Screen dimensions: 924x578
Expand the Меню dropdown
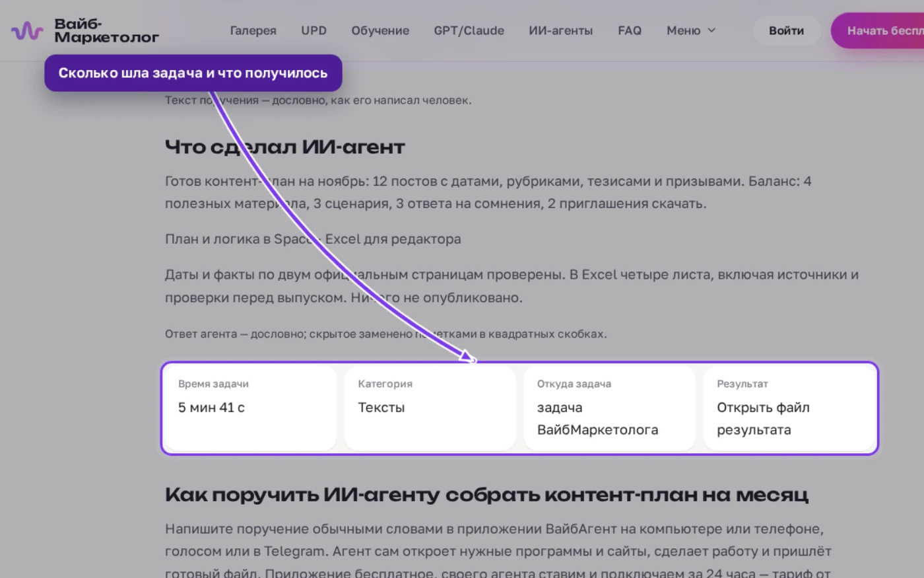tap(691, 30)
